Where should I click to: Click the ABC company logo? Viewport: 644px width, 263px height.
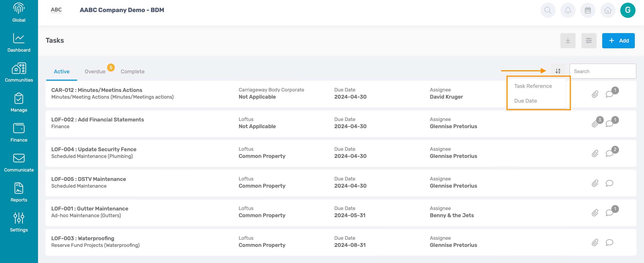pyautogui.click(x=56, y=10)
